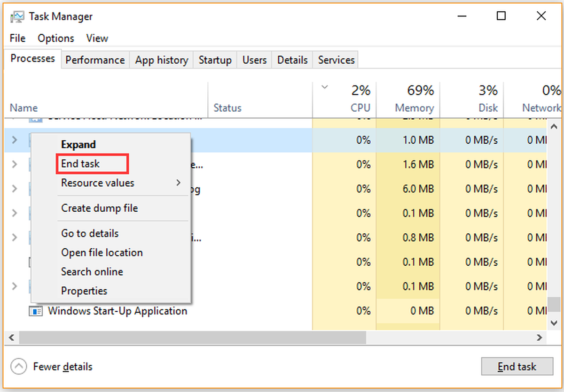564x392 pixels.
Task: Click the Task Manager title bar icon
Action: tap(18, 17)
